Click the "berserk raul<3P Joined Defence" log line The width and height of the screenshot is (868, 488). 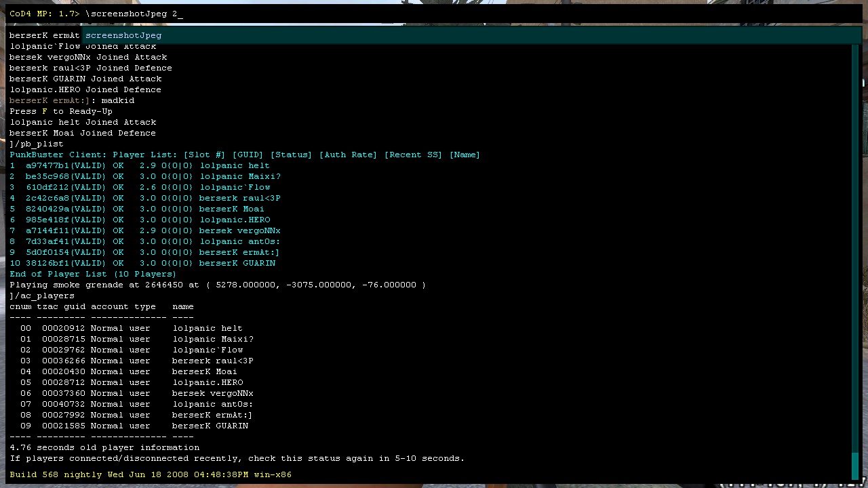click(x=91, y=68)
